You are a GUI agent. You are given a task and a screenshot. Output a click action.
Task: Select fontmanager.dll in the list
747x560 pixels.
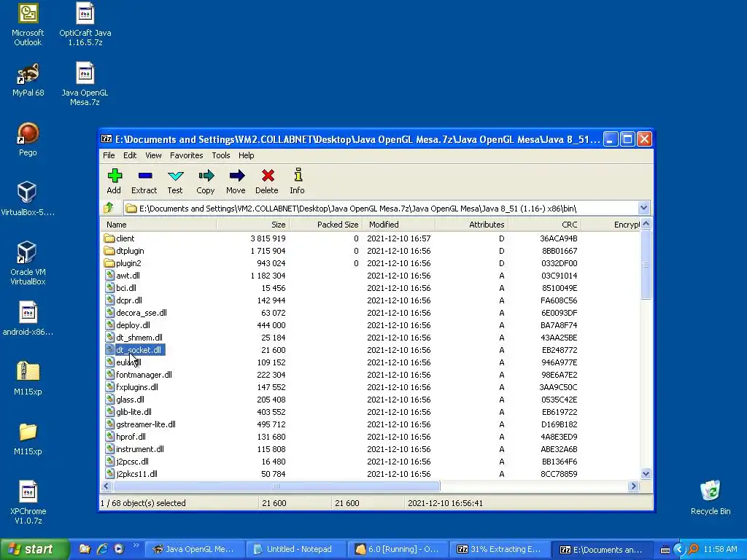(x=371, y=375)
